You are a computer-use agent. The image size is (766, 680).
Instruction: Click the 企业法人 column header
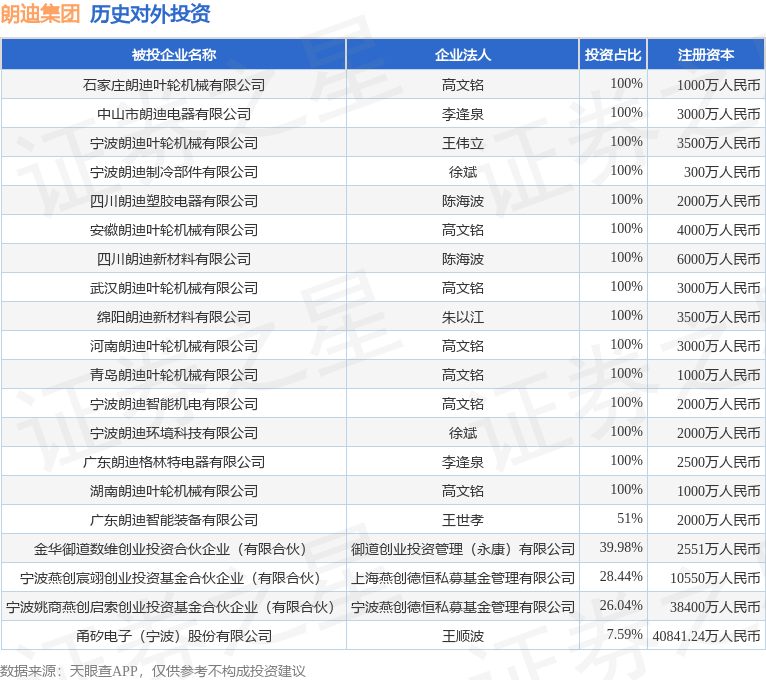pos(463,55)
